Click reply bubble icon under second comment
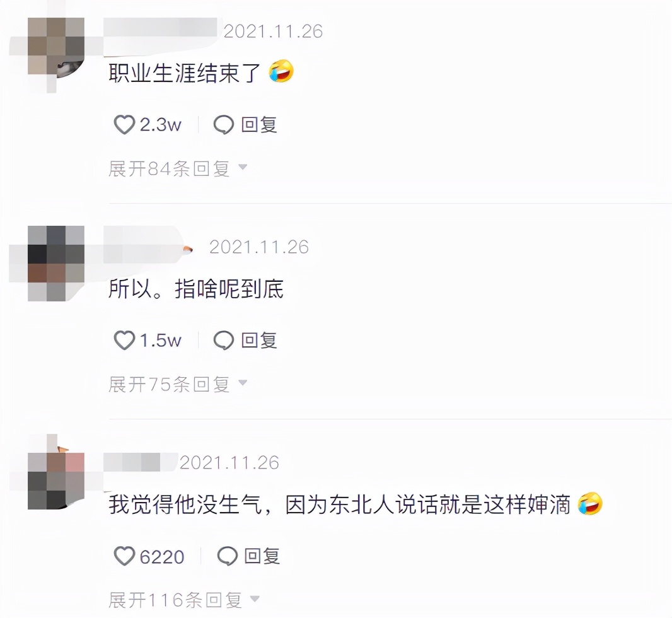This screenshot has width=672, height=618. (224, 341)
